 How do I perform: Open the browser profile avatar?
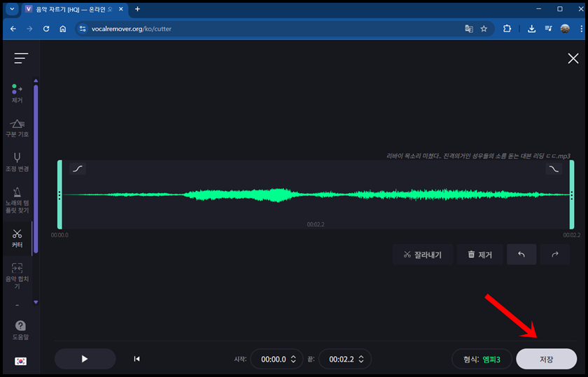(565, 29)
